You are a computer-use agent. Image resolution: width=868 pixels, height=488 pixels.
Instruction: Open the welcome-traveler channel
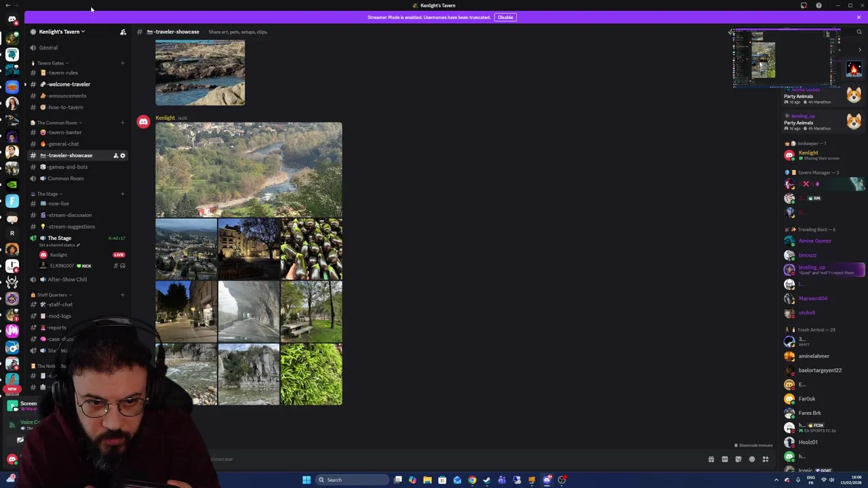78,84
